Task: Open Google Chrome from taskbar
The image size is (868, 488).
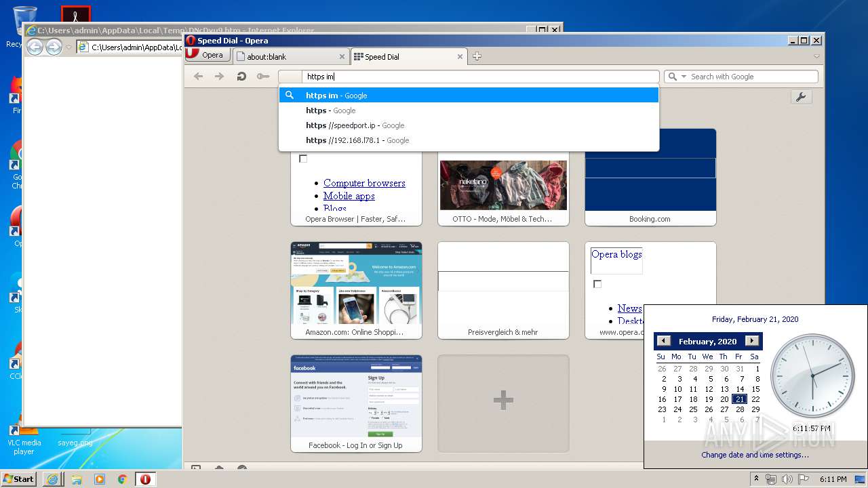Action: (x=122, y=479)
